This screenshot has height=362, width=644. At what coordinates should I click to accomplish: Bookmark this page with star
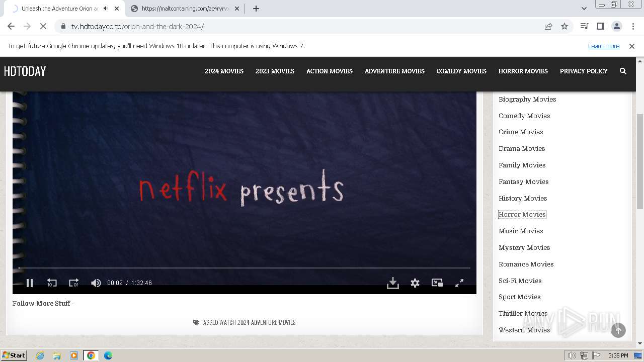point(565,27)
